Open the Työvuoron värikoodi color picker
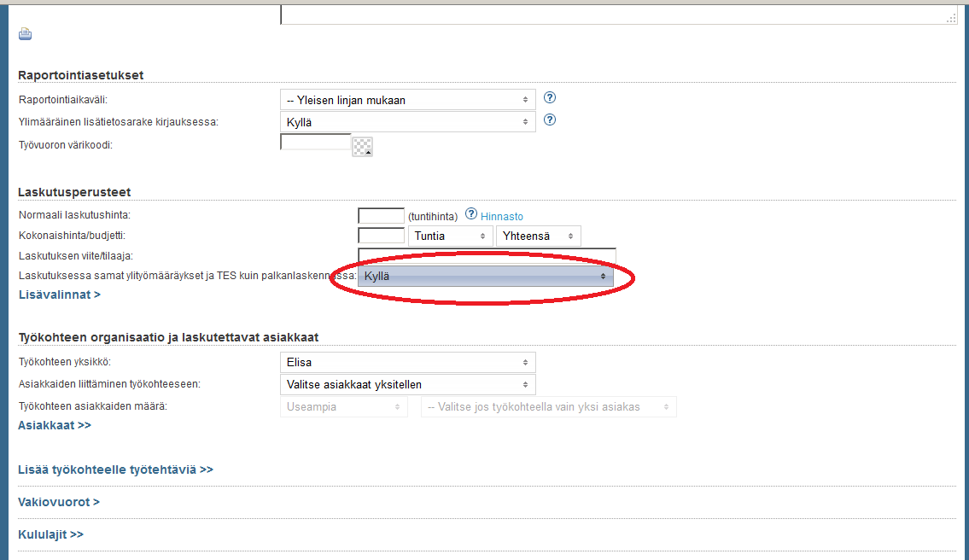Viewport: 969px width, 560px height. pyautogui.click(x=362, y=147)
